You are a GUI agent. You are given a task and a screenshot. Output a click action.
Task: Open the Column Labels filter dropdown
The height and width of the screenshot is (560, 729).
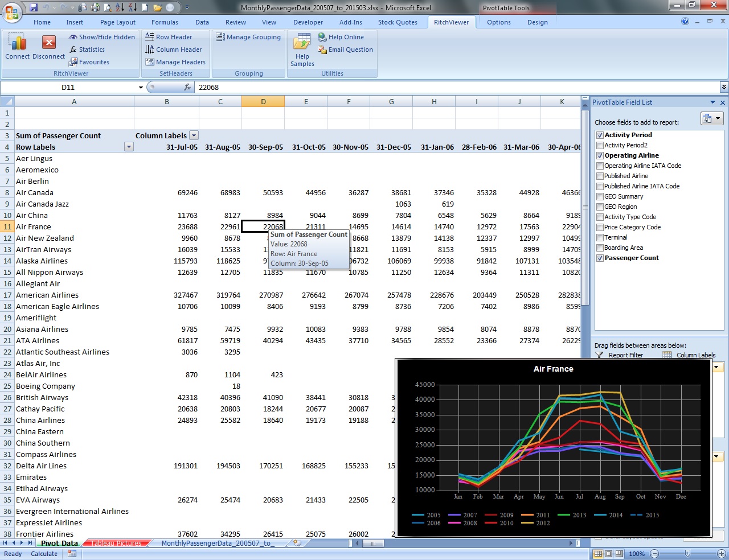click(x=194, y=135)
